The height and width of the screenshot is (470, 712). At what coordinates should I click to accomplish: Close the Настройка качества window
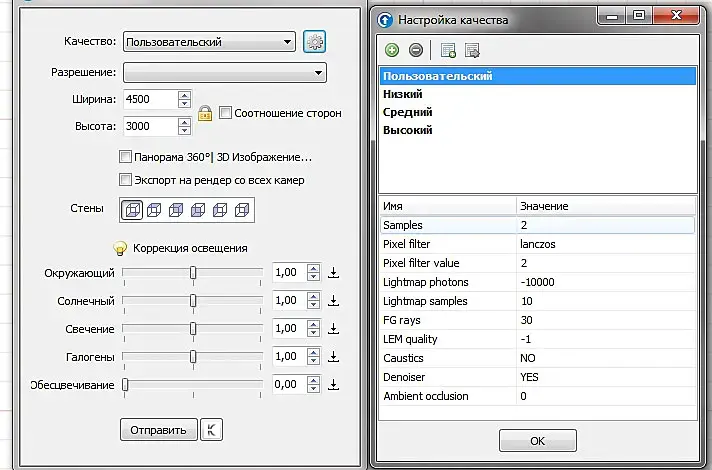click(676, 15)
